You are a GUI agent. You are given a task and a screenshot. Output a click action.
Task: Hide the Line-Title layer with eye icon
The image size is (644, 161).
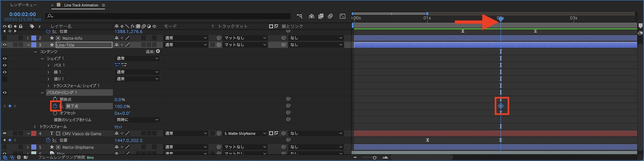5,45
